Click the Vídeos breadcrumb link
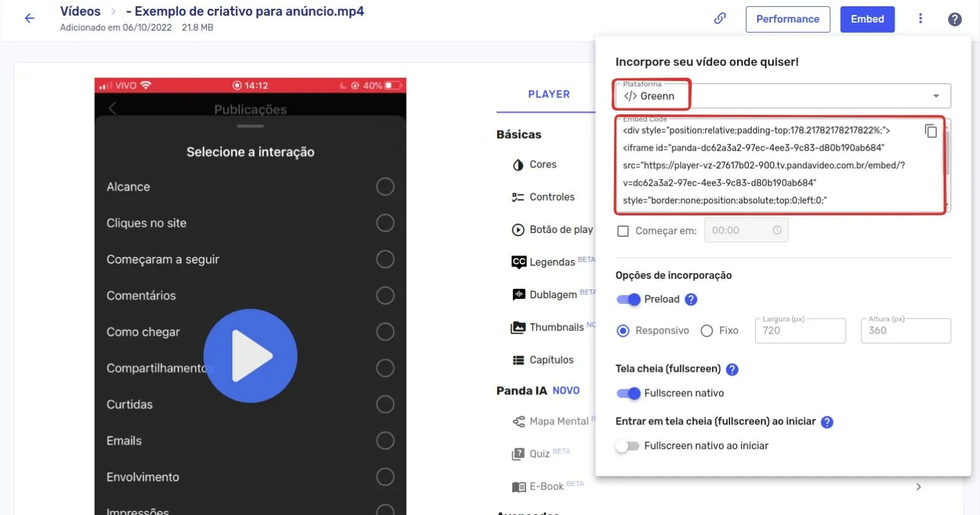The image size is (980, 515). pyautogui.click(x=80, y=11)
